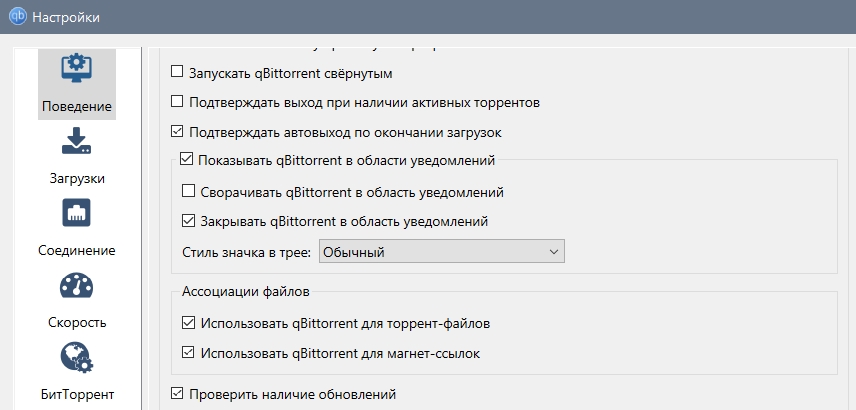
Task: Select the Поведение tab label
Action: pos(76,106)
